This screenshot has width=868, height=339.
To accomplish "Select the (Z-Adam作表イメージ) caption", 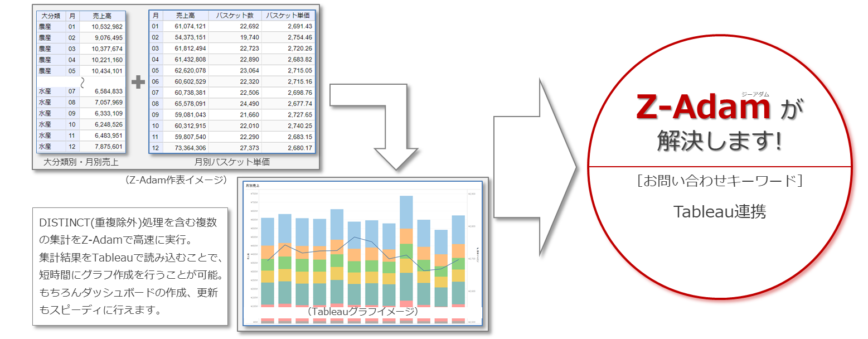I will coord(177,180).
